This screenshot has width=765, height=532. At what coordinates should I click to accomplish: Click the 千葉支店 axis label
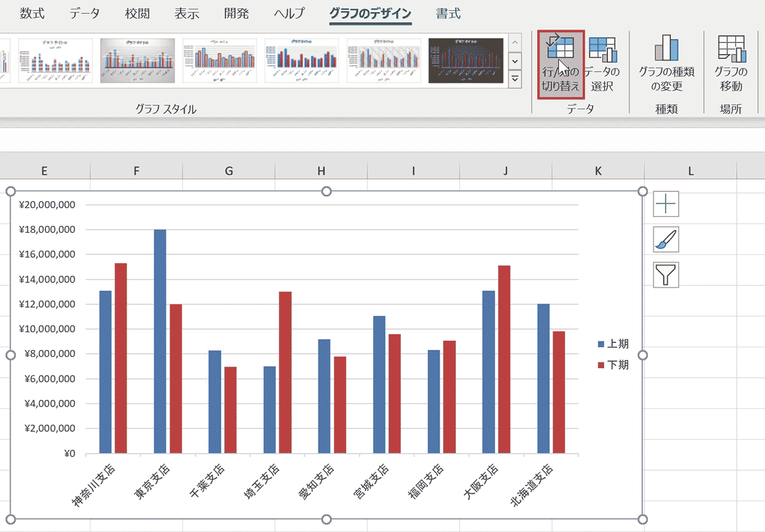[208, 481]
